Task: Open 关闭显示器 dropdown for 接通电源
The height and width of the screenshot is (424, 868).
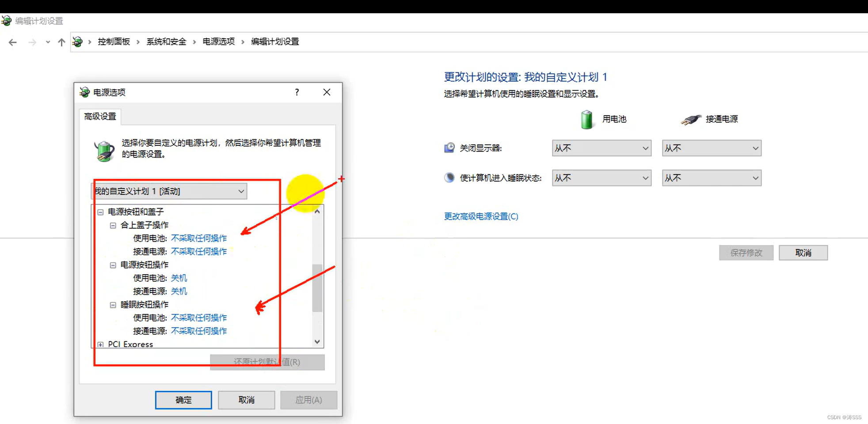Action: tap(712, 148)
